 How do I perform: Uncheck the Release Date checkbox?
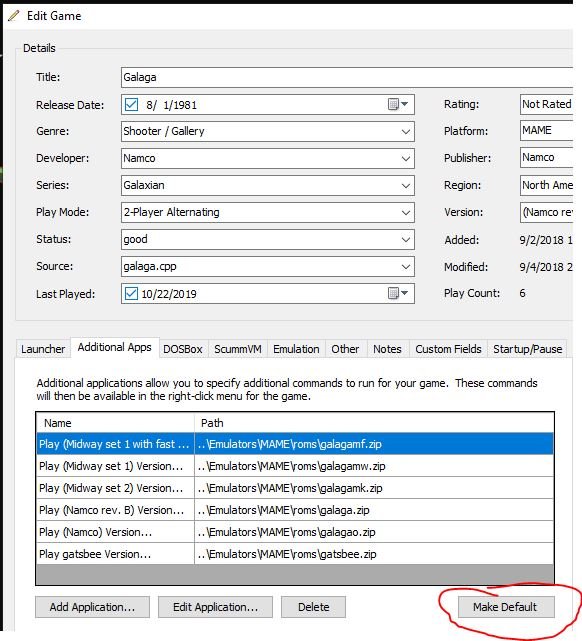tap(131, 104)
